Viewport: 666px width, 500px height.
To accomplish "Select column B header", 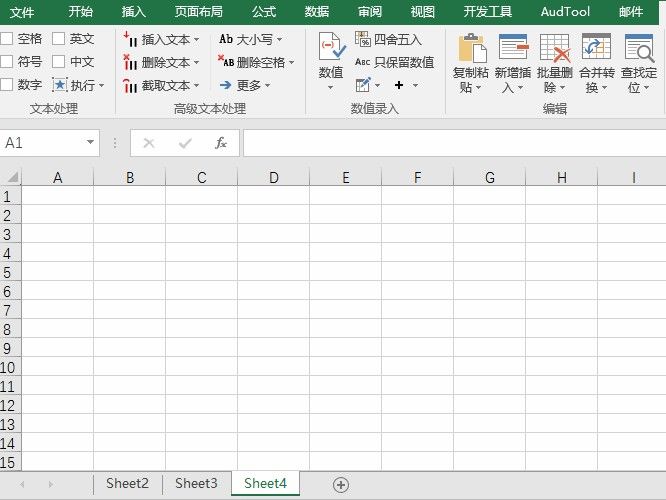I will point(130,177).
